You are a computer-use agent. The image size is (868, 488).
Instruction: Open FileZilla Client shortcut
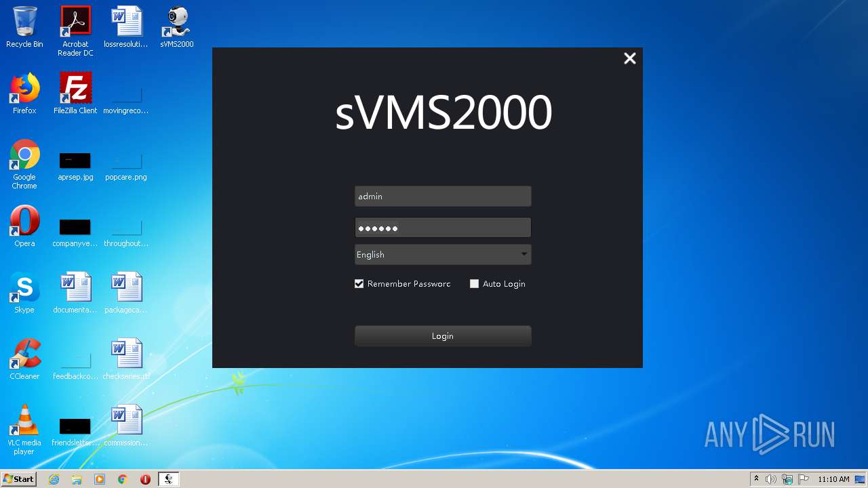click(75, 94)
